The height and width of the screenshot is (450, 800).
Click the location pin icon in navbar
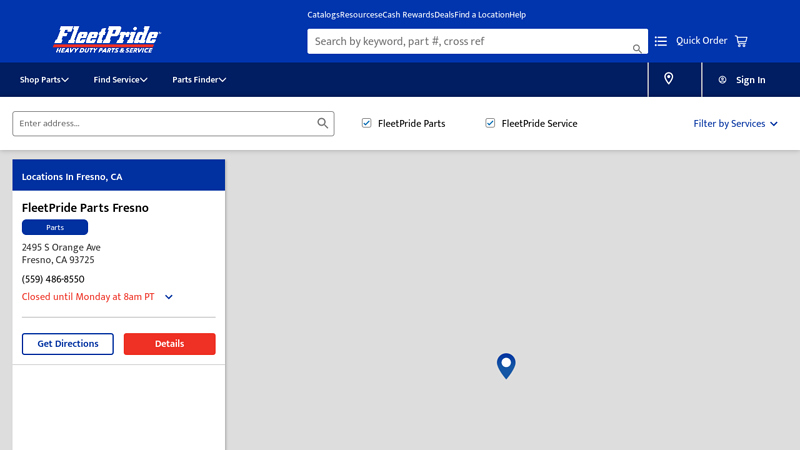(x=669, y=79)
